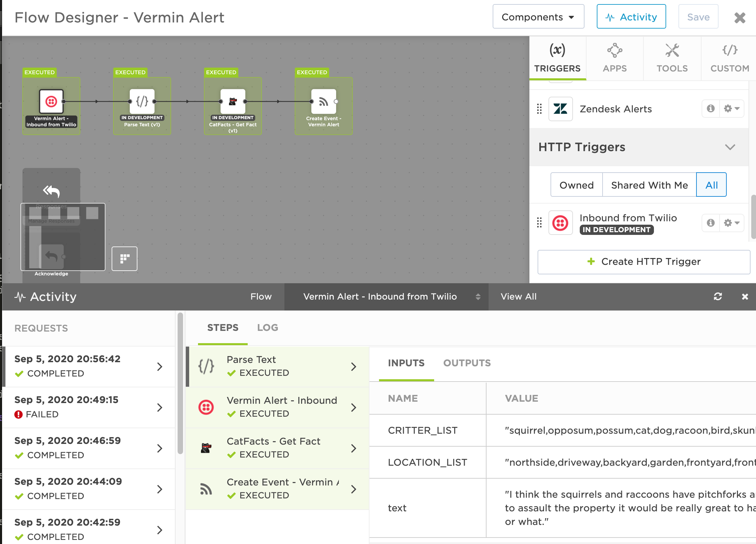Open Zendesk Alerts gear dropdown
This screenshot has height=544, width=756.
(732, 109)
